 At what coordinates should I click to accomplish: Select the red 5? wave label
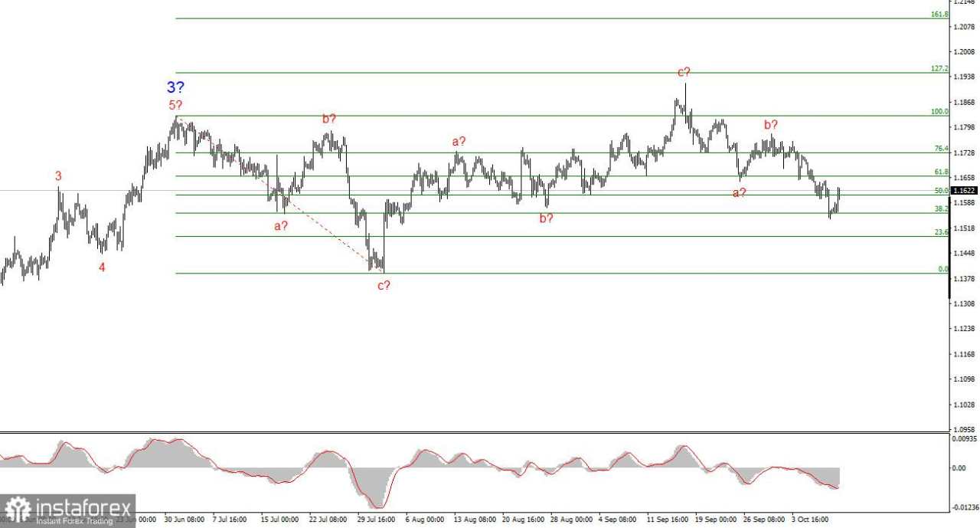[176, 105]
